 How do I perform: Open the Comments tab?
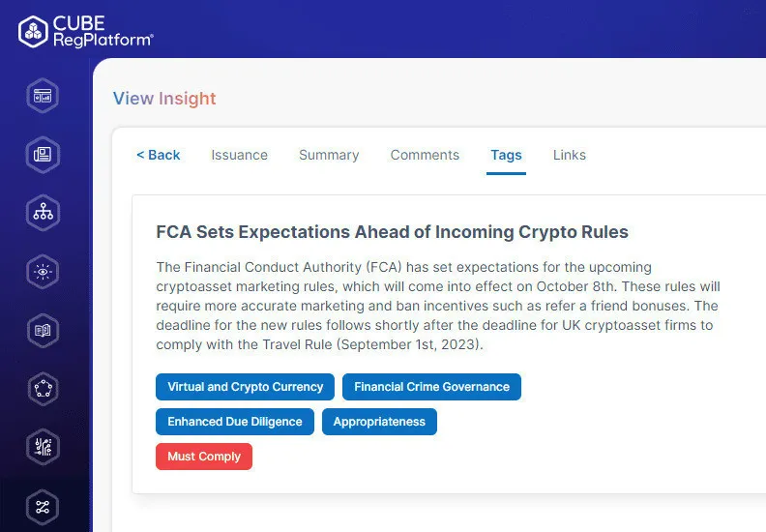pyautogui.click(x=425, y=155)
